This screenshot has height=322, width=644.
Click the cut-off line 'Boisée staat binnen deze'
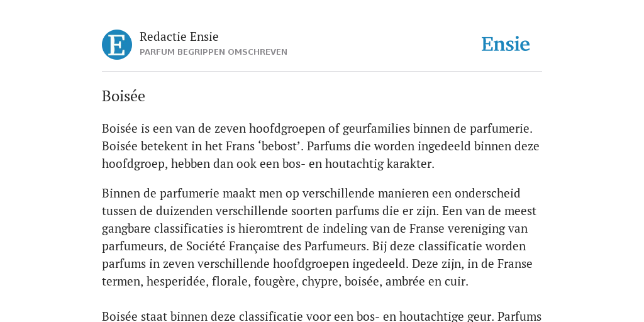click(x=321, y=316)
